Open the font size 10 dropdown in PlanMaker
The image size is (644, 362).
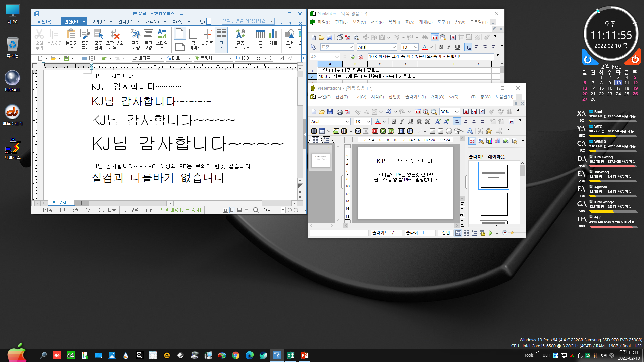[415, 47]
